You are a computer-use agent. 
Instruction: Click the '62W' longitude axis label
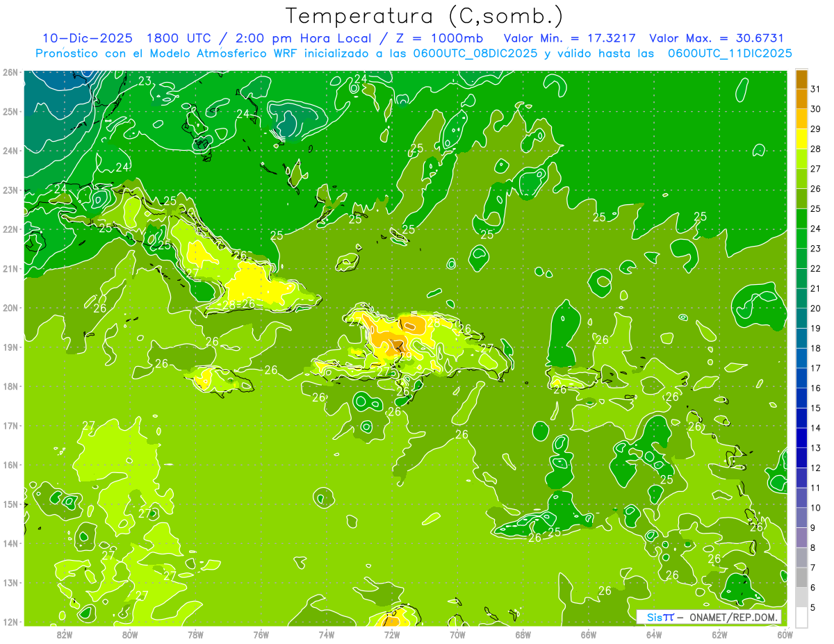click(719, 634)
